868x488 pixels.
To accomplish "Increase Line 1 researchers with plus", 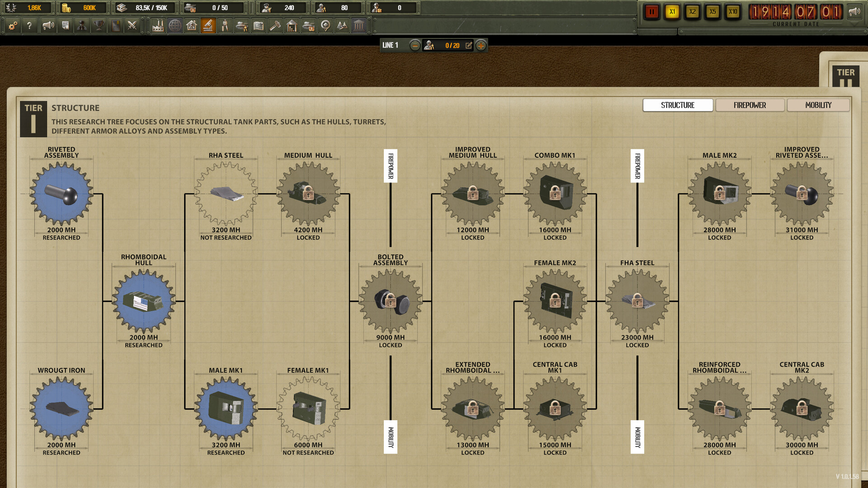I will (x=481, y=45).
